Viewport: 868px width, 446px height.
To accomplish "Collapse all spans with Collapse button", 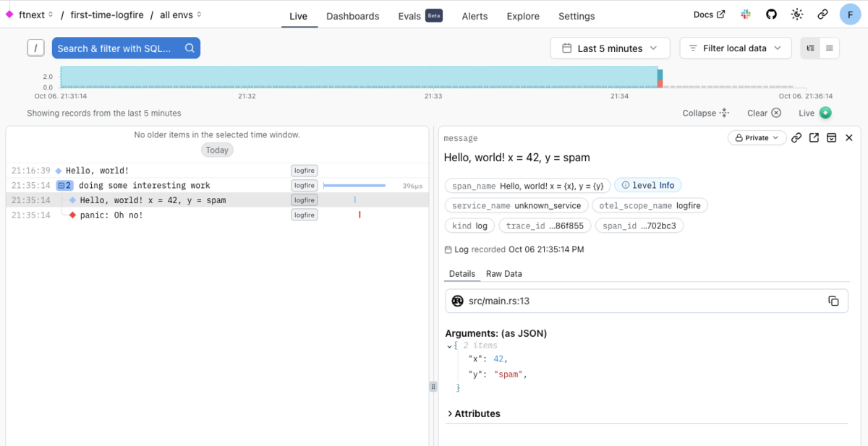I will (706, 113).
